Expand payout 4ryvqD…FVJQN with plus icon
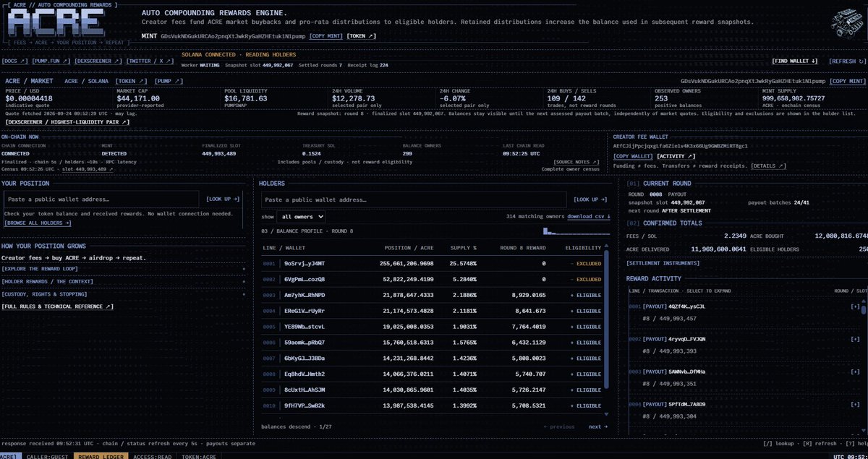868x459 pixels. (855, 339)
